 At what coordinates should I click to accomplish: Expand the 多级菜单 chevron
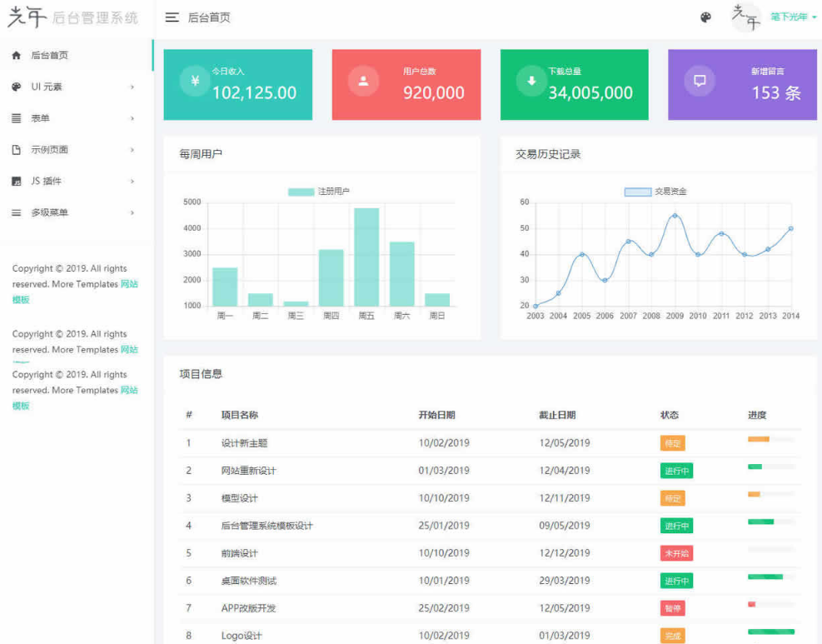[132, 213]
